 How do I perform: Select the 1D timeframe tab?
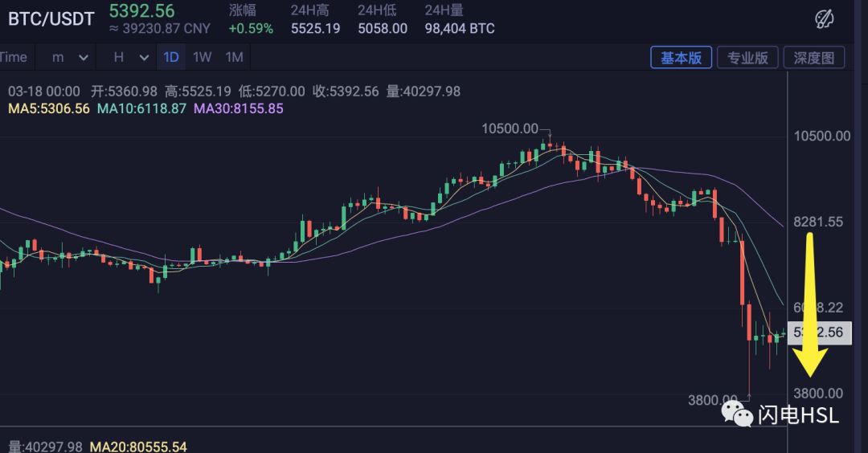171,57
